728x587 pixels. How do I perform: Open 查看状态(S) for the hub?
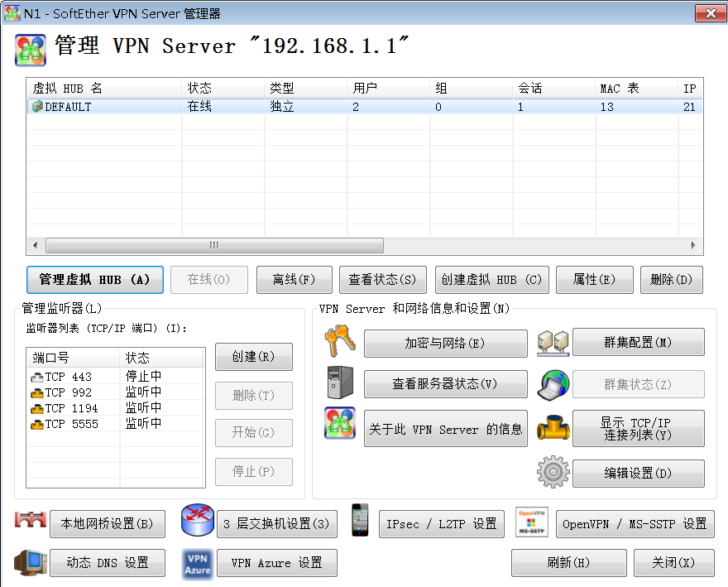pos(382,280)
